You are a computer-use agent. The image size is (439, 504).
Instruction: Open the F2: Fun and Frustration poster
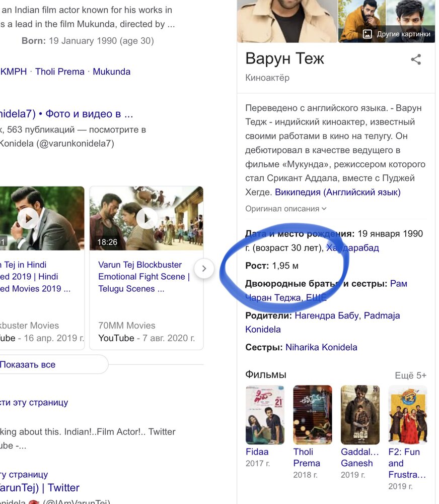(407, 415)
